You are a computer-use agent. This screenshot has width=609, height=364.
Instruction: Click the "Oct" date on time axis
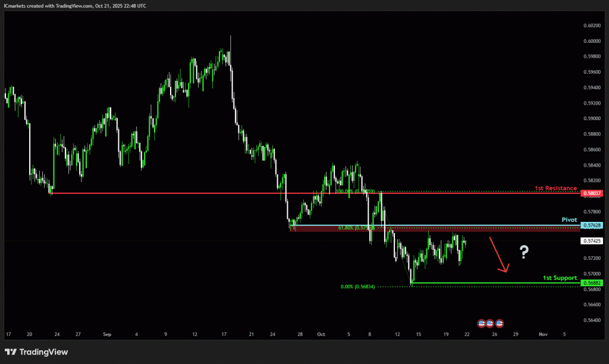click(322, 334)
